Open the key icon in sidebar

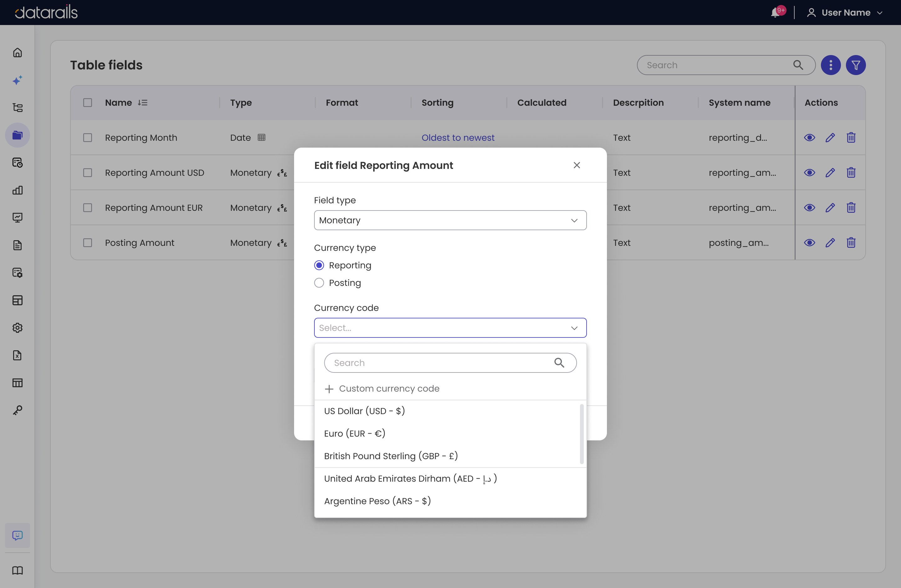pos(18,410)
